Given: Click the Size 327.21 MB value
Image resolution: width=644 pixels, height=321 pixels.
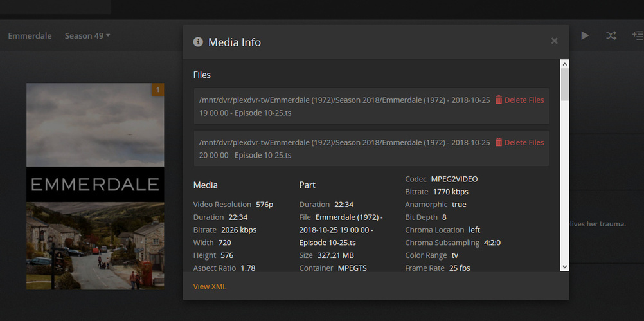Looking at the screenshot, I should tap(335, 255).
